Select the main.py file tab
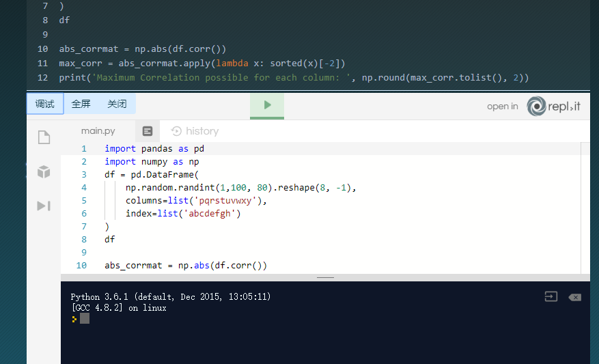Screen dimensions: 599x364 click(x=98, y=131)
